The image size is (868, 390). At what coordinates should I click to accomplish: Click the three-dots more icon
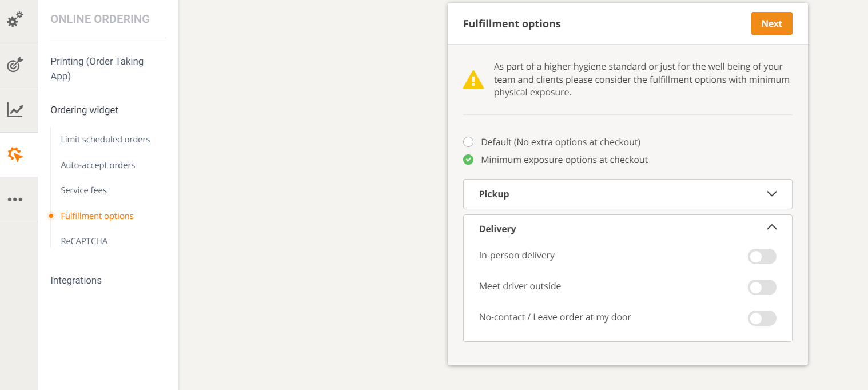(x=15, y=200)
